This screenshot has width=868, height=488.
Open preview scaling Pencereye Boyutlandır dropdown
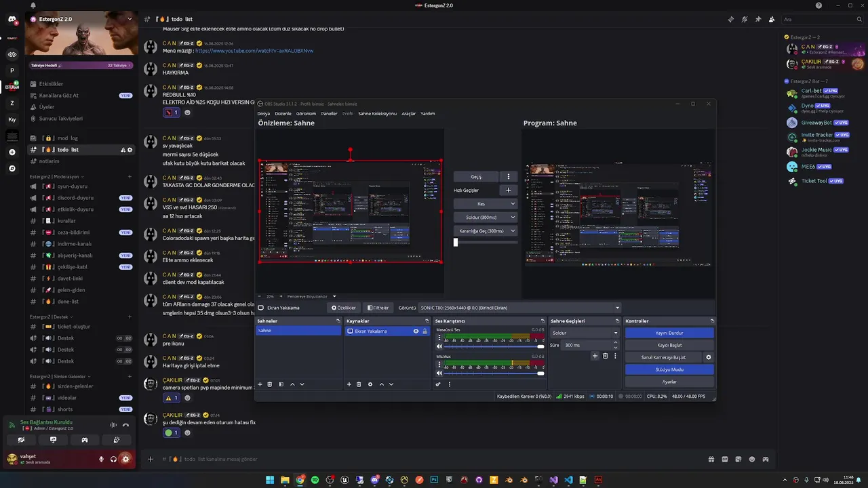311,296
